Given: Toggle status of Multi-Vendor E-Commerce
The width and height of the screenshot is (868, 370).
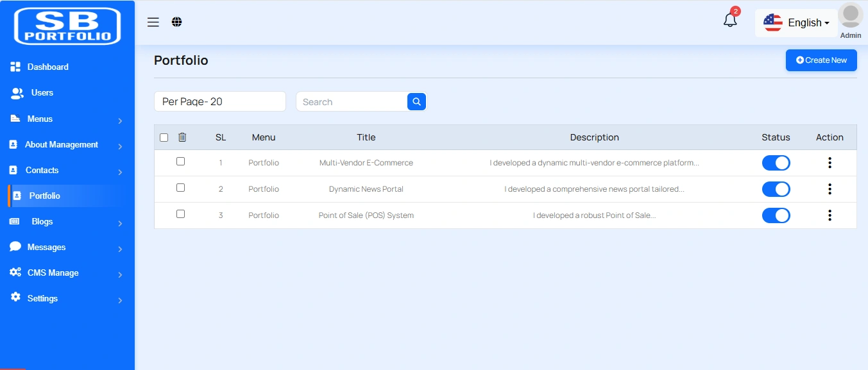Looking at the screenshot, I should point(776,163).
